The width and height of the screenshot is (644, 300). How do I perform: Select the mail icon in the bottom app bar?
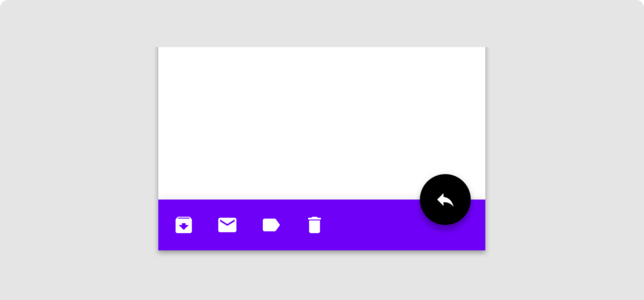click(x=227, y=225)
